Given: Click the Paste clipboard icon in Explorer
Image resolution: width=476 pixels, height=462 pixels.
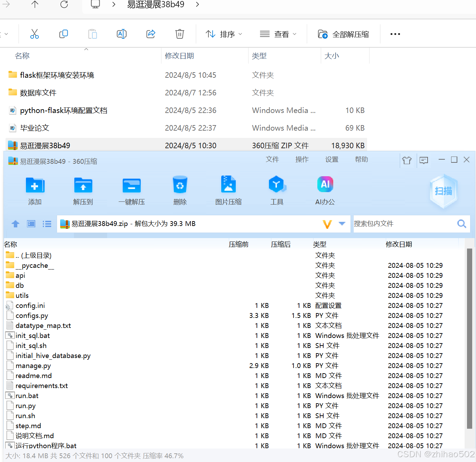Looking at the screenshot, I should pos(93,34).
